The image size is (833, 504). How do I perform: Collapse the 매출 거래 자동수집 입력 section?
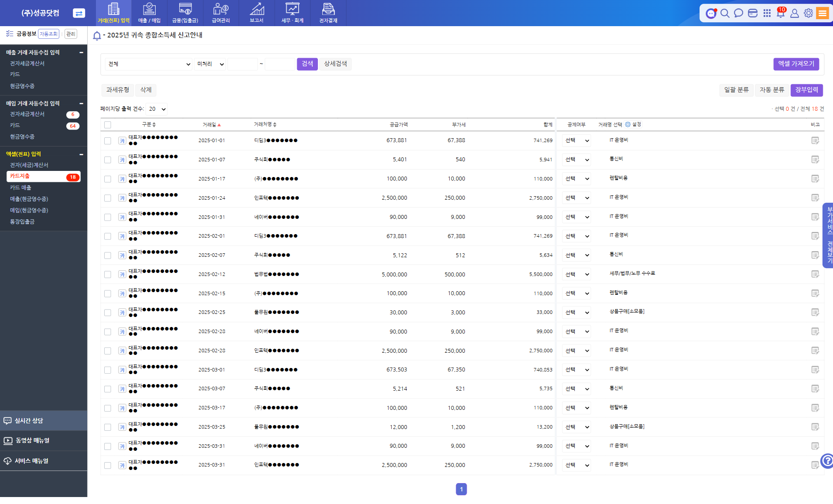81,52
